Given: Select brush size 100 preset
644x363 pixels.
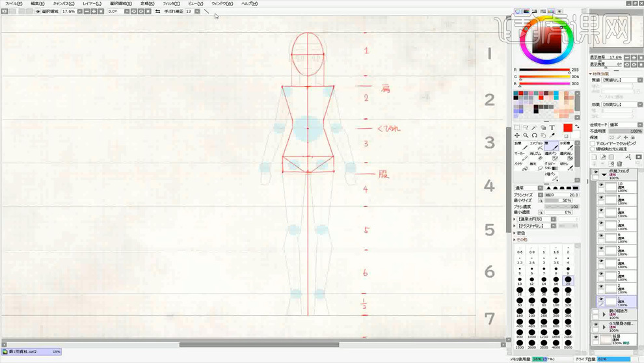Looking at the screenshot, I should coord(556,302).
